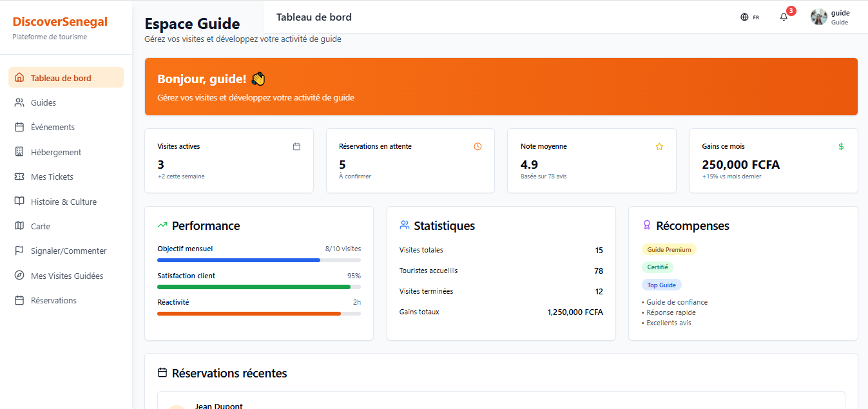Click the +15% vs mois dernier text
This screenshot has width=868, height=409.
click(731, 176)
